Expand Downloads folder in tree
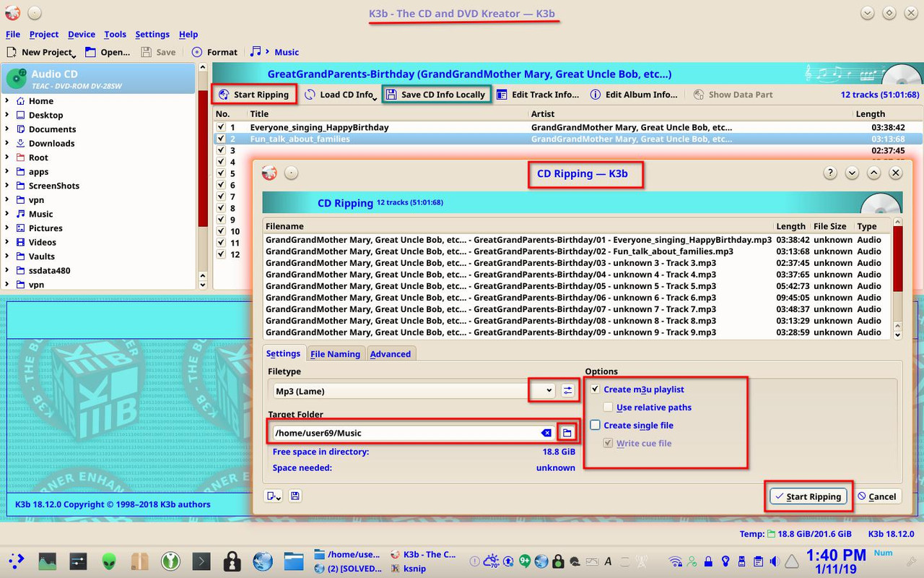 (x=7, y=143)
